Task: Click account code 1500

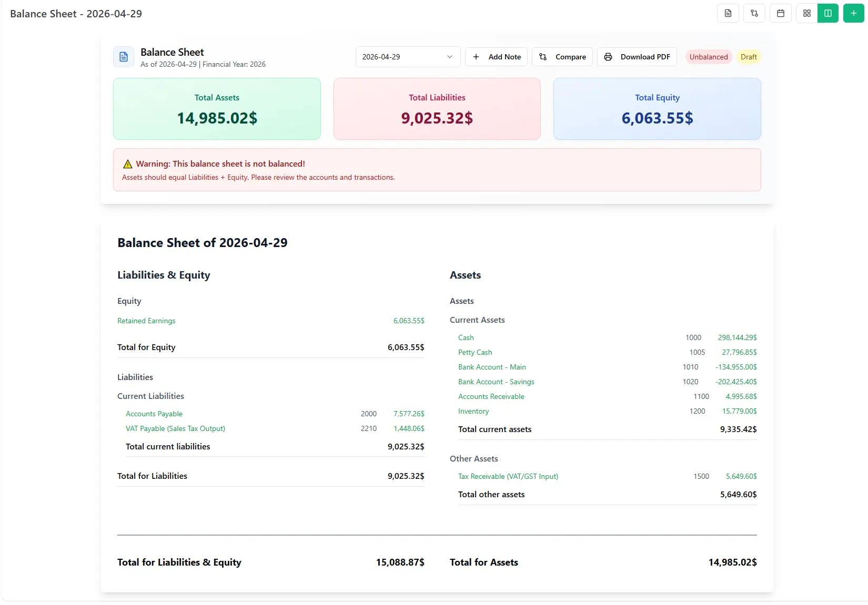Action: click(701, 476)
